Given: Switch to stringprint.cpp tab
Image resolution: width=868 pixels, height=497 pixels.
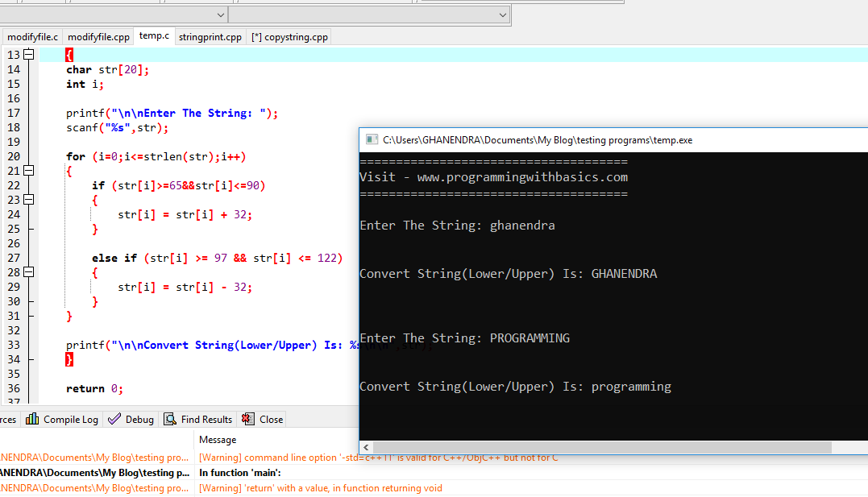Looking at the screenshot, I should (x=210, y=37).
